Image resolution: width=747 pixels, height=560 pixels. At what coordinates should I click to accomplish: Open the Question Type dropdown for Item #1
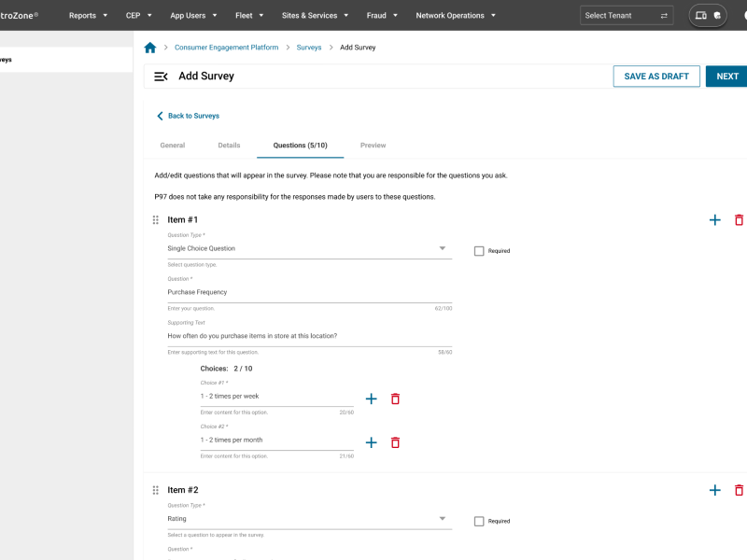pos(442,247)
